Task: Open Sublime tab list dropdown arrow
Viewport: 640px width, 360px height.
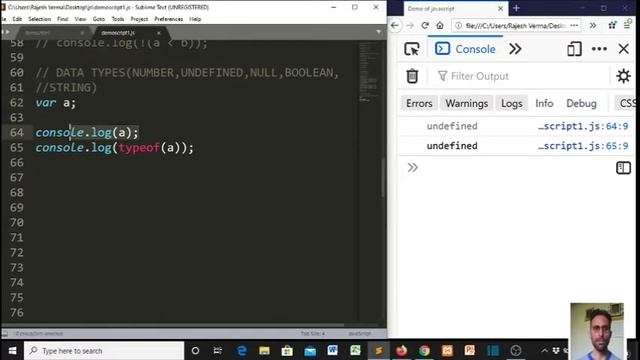Action: pyautogui.click(x=379, y=32)
